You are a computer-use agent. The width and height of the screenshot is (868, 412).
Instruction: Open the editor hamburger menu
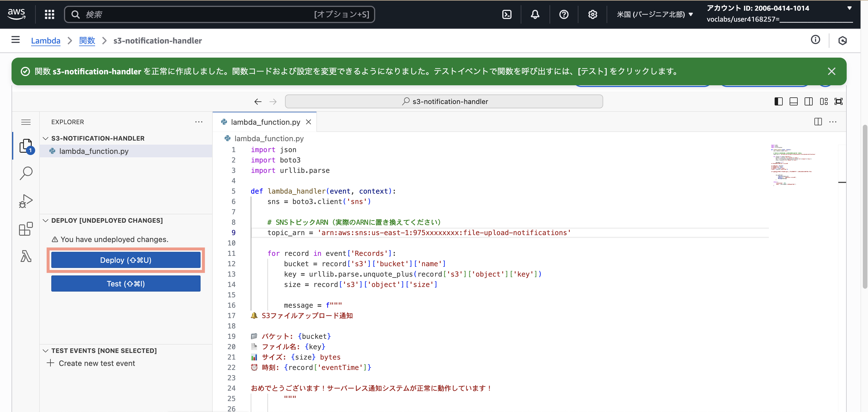click(26, 122)
